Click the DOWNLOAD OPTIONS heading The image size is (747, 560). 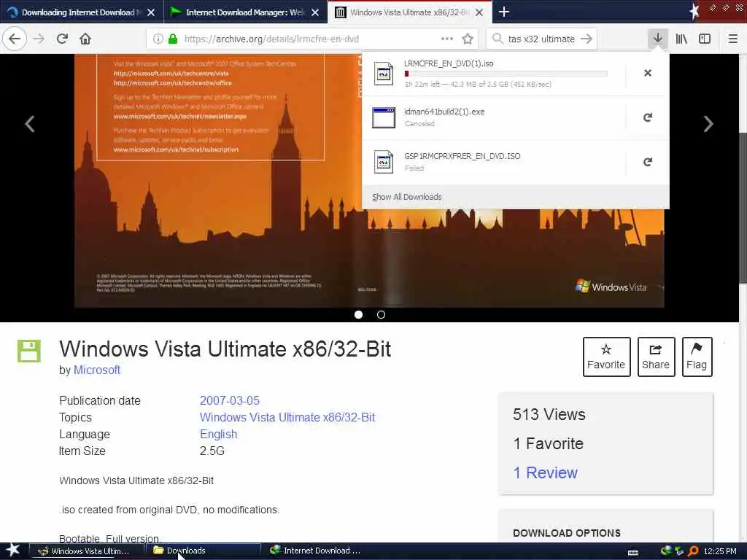pyautogui.click(x=567, y=533)
